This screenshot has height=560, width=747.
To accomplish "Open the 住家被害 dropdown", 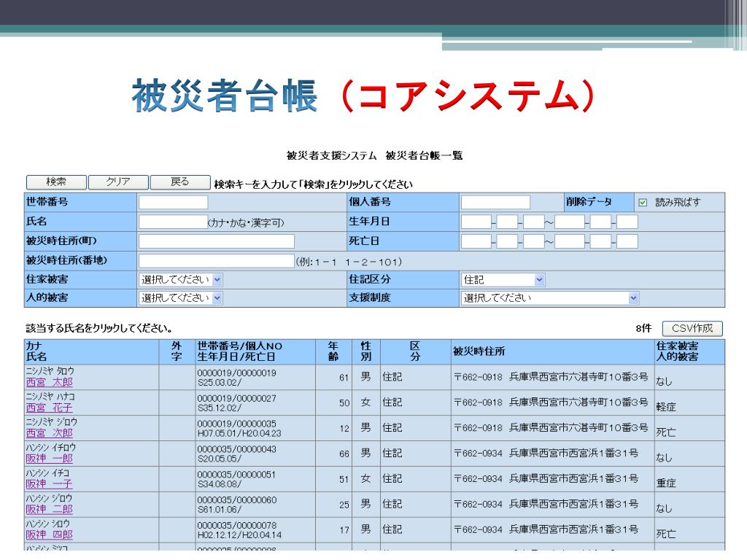I will 181,279.
